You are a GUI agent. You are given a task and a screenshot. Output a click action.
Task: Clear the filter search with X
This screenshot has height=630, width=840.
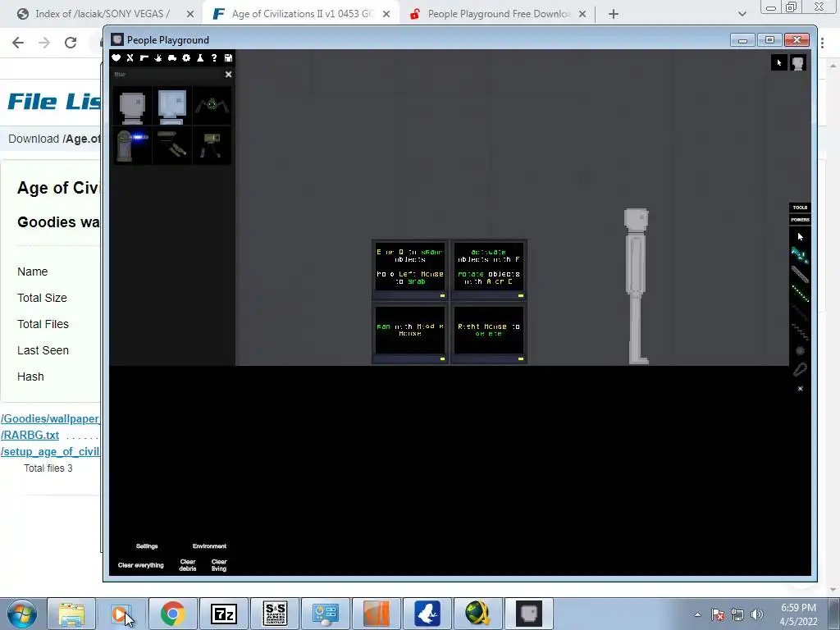(x=228, y=75)
